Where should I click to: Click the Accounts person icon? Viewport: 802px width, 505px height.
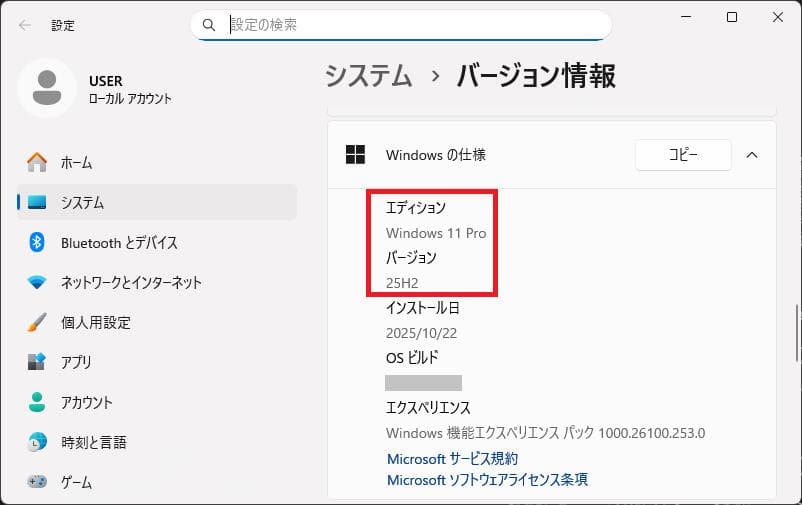click(x=37, y=402)
